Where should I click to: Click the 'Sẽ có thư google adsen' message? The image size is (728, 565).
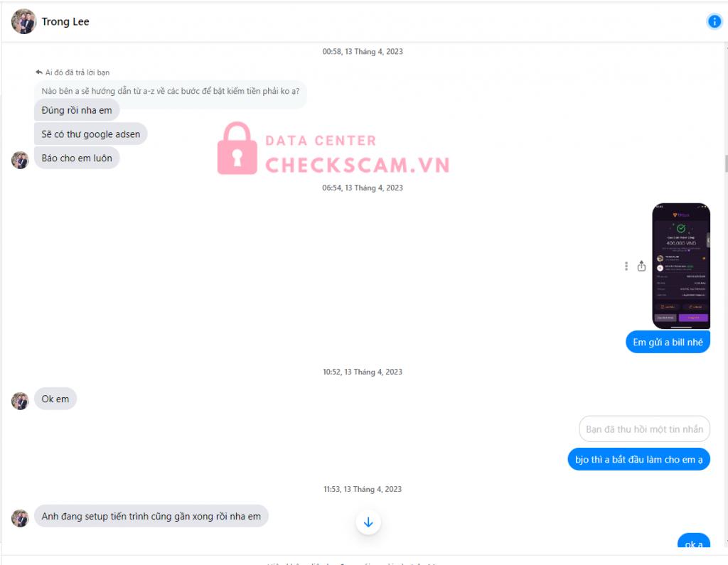coord(90,134)
